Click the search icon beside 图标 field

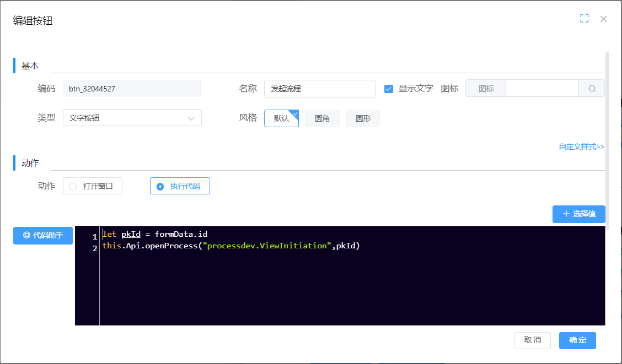click(x=592, y=89)
